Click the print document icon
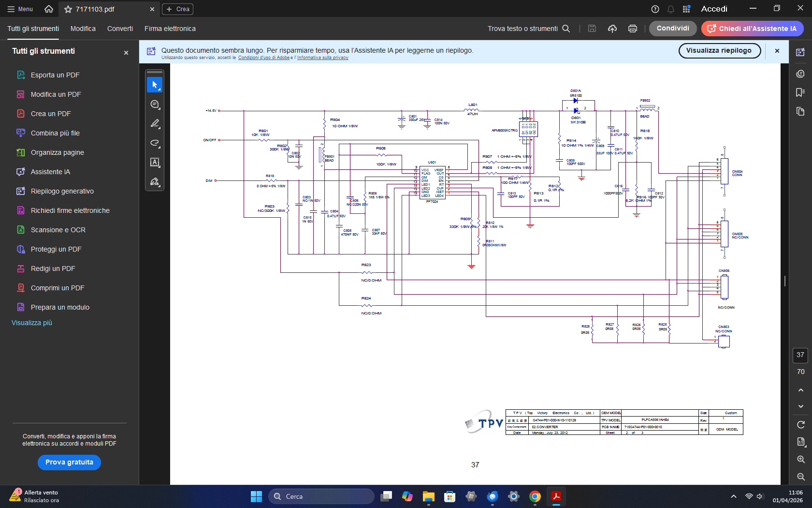Image resolution: width=812 pixels, height=508 pixels. tap(632, 29)
